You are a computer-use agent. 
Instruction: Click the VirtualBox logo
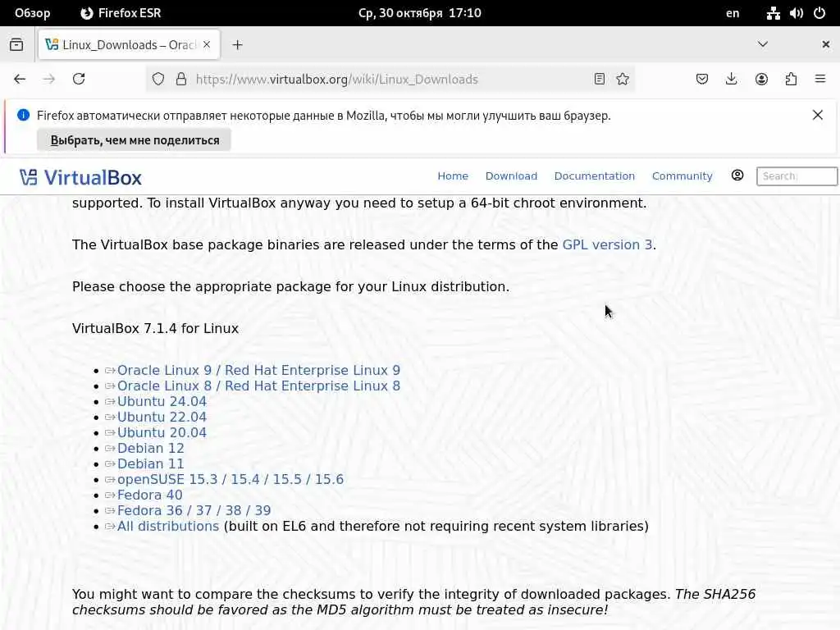click(80, 177)
